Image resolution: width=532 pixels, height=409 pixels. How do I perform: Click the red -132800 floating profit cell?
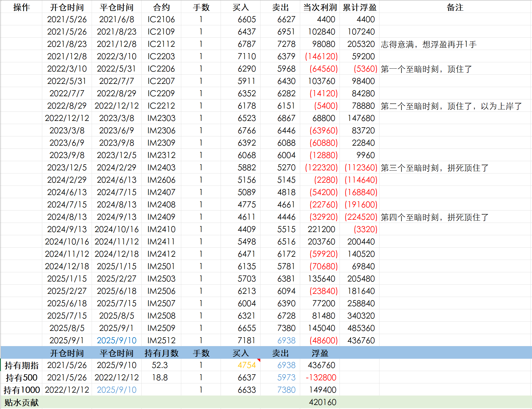point(321,378)
